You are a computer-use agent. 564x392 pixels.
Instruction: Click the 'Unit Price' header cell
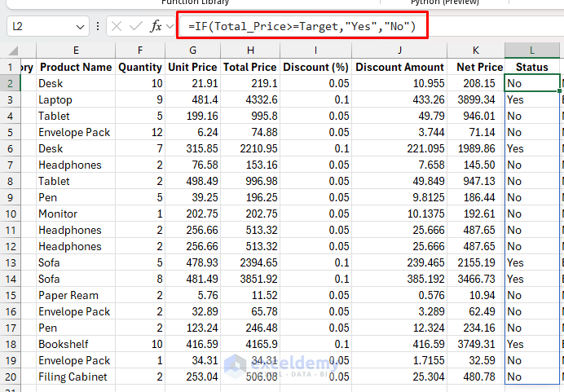(x=193, y=68)
